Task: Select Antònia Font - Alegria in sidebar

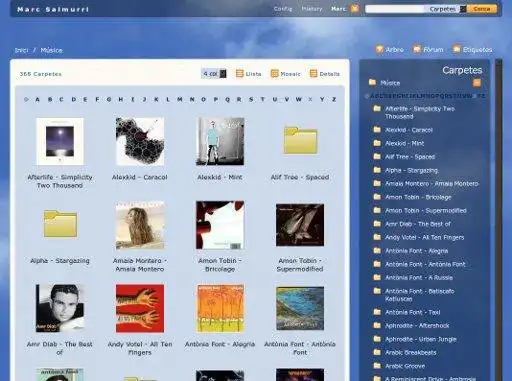Action: coord(417,251)
